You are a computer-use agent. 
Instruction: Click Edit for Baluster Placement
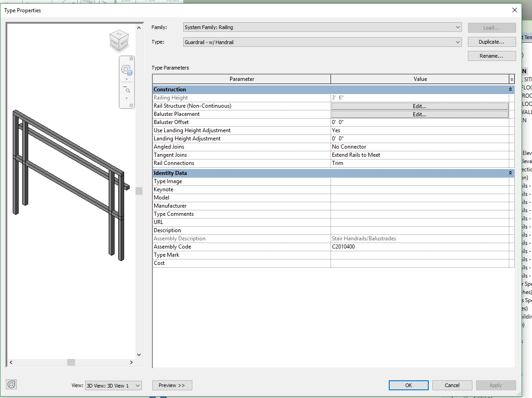419,114
